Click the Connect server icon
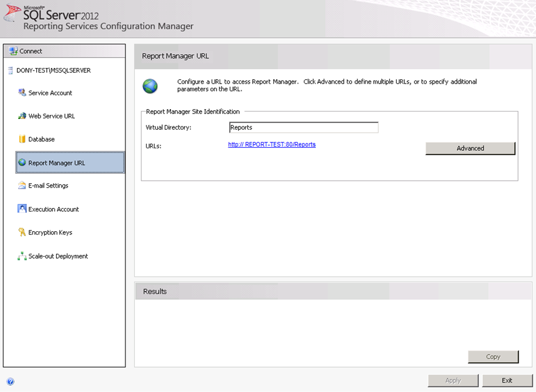536x392 pixels. [12, 51]
